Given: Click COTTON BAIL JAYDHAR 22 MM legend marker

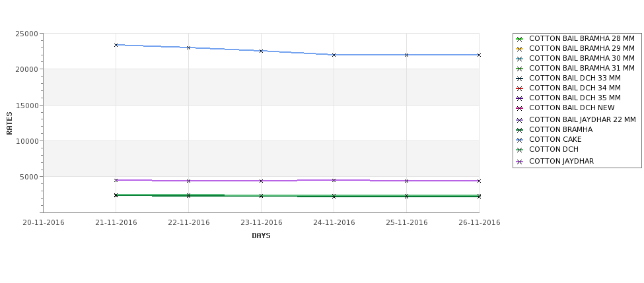Looking at the screenshot, I should (520, 120).
